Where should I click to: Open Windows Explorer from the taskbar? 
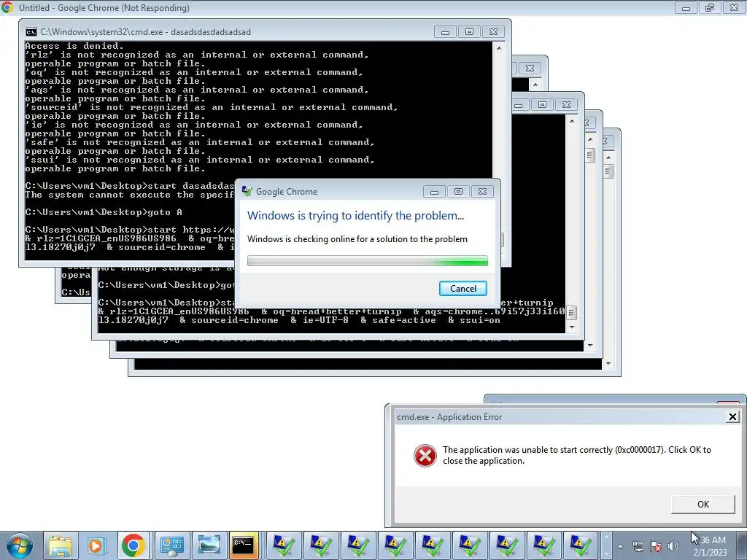(x=61, y=545)
